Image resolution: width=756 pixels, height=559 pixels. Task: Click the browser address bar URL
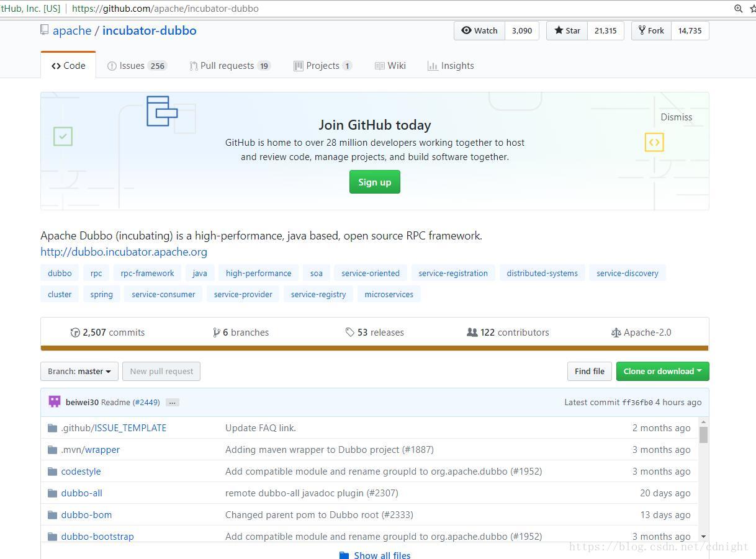[165, 9]
